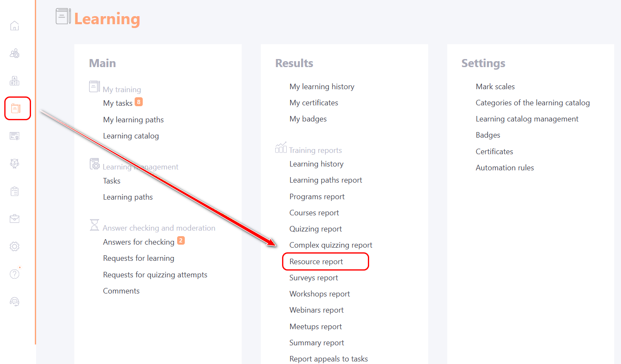
Task: Click the owl icon in sidebar
Action: [14, 164]
